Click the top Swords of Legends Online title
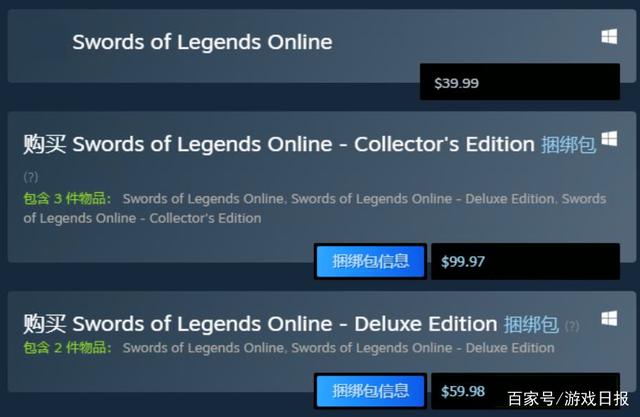This screenshot has width=640, height=417. coord(202,42)
